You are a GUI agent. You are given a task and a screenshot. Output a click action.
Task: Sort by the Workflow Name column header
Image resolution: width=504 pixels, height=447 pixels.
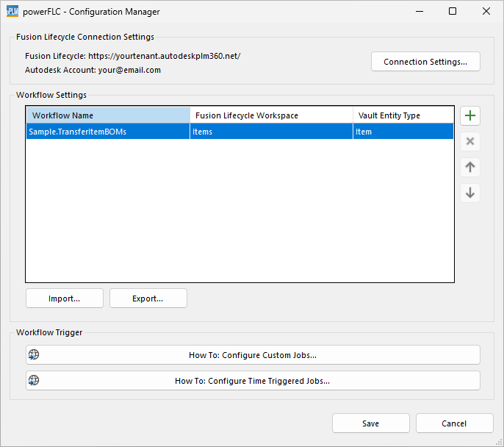point(107,115)
